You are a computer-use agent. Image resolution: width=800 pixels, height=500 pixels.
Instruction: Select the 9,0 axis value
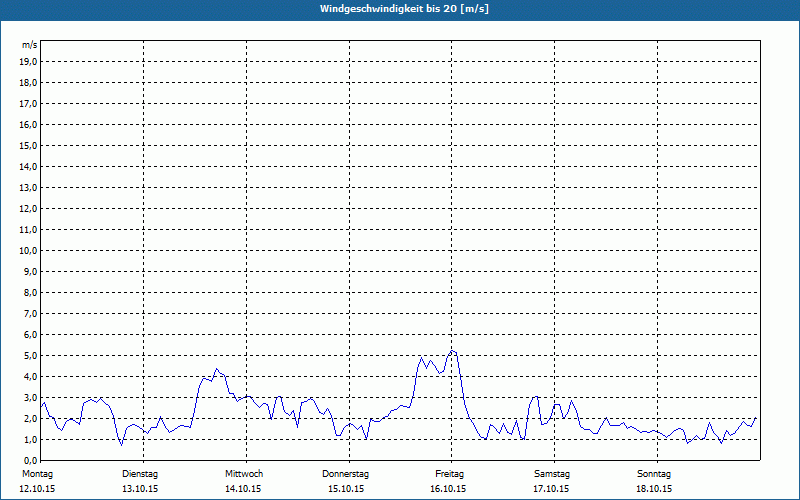[31, 271]
